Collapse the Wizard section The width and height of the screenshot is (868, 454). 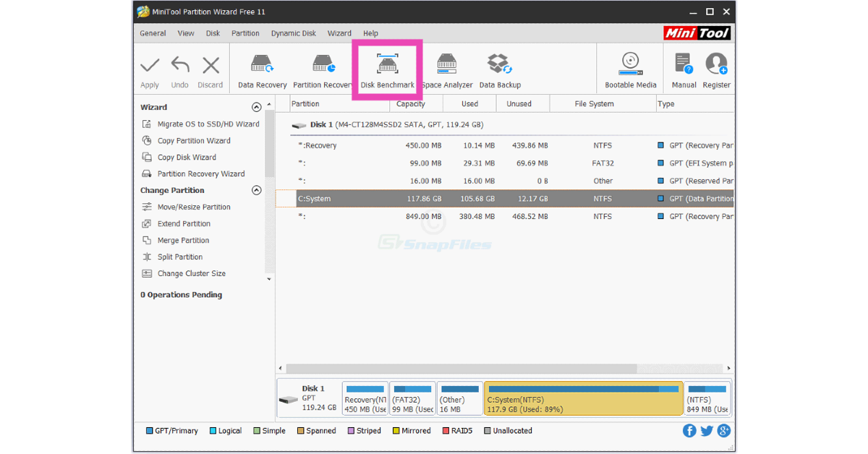click(256, 107)
